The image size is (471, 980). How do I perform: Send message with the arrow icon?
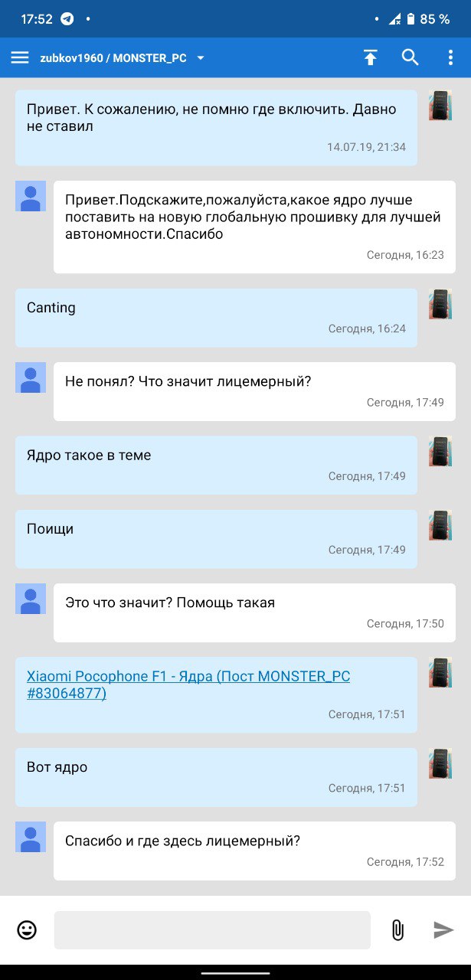[x=443, y=930]
